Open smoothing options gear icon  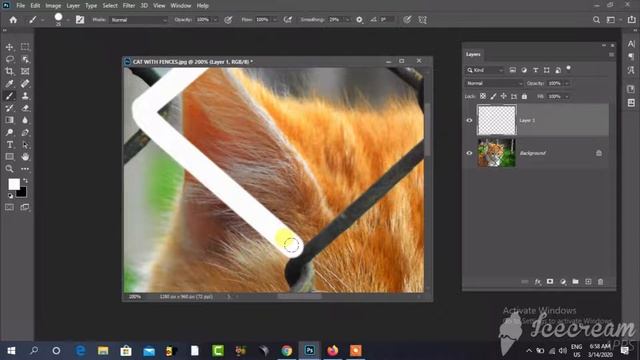359,20
